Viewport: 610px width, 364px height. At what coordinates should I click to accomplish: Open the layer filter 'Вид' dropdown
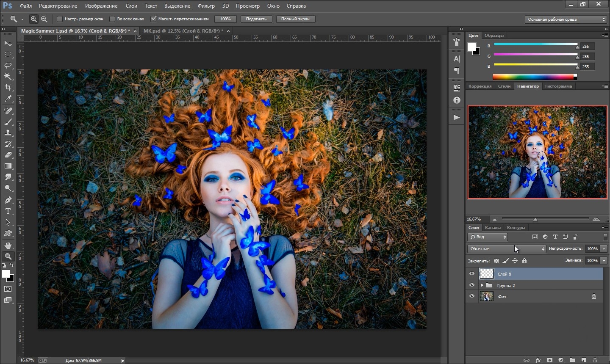click(x=488, y=237)
